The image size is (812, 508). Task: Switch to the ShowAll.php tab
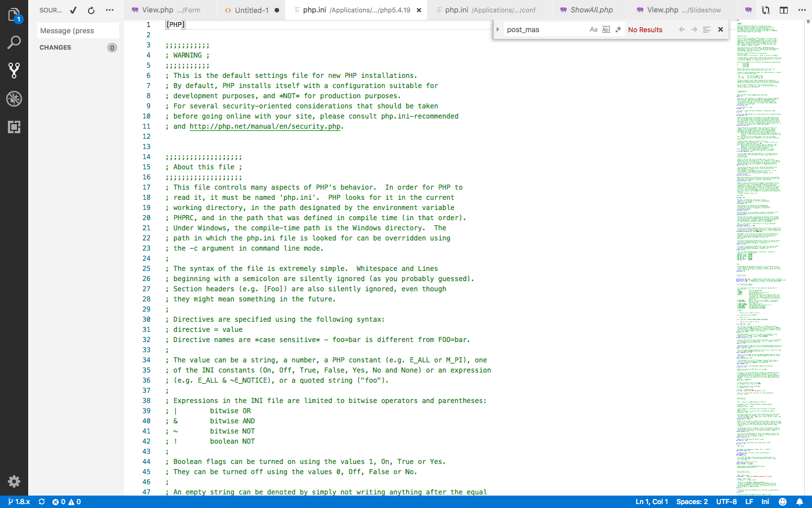pyautogui.click(x=592, y=10)
